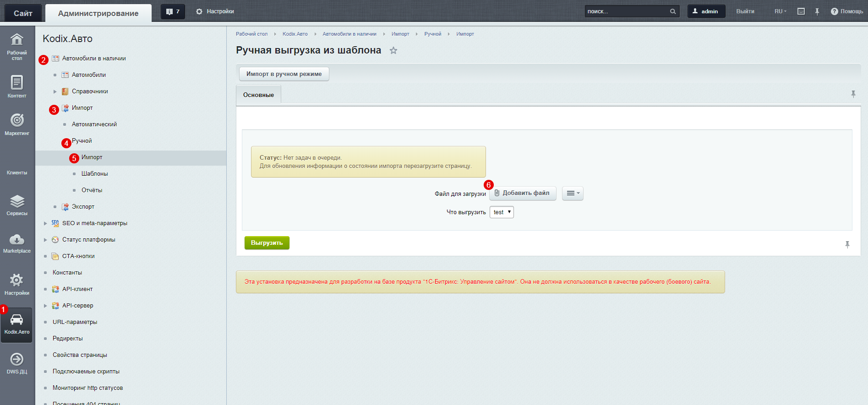Click the admin user button

coord(706,11)
